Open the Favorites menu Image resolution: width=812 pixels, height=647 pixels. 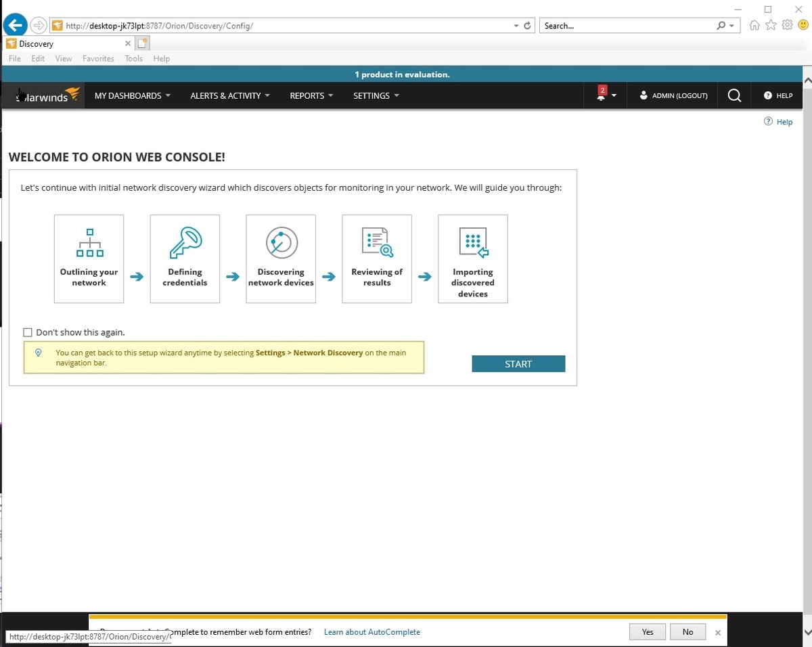click(98, 59)
